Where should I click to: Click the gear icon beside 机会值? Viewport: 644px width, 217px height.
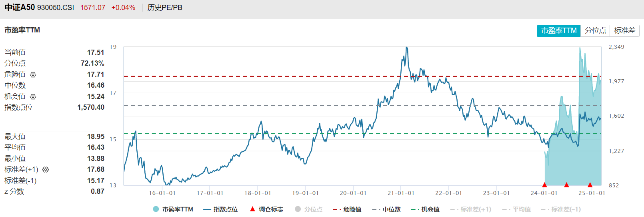coord(33,96)
